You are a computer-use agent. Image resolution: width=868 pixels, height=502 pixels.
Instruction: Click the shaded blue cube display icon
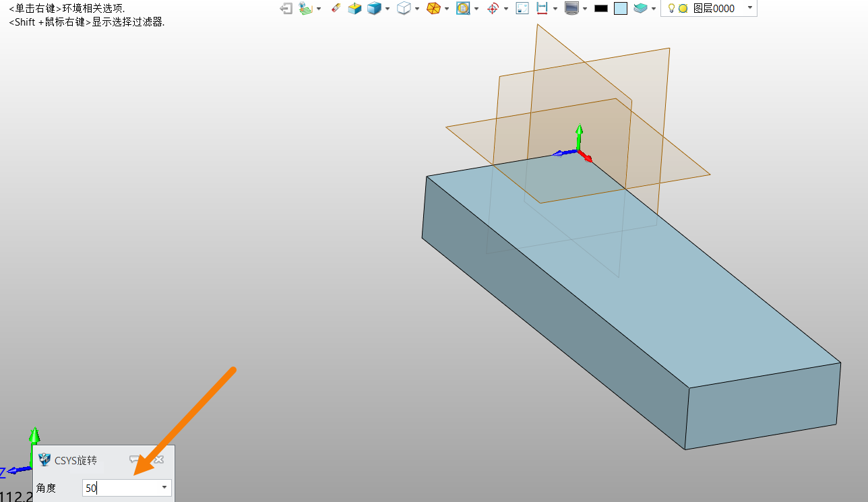[374, 9]
